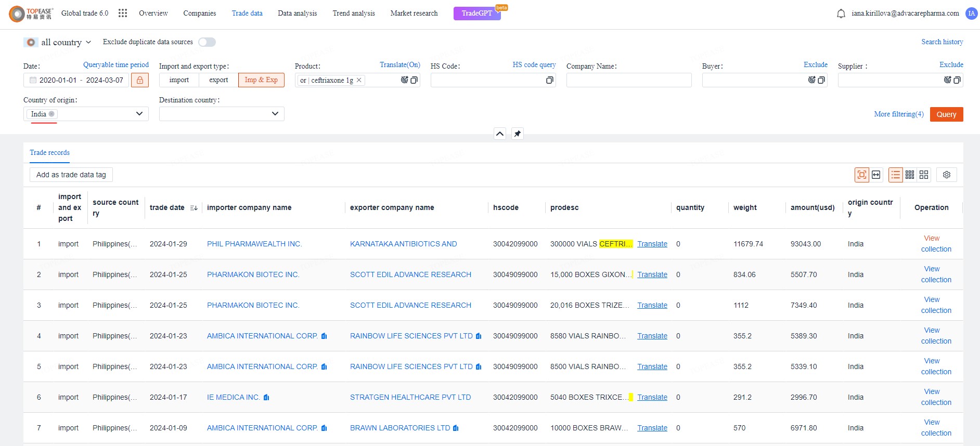Open table settings gear
This screenshot has height=446, width=980.
(x=947, y=175)
